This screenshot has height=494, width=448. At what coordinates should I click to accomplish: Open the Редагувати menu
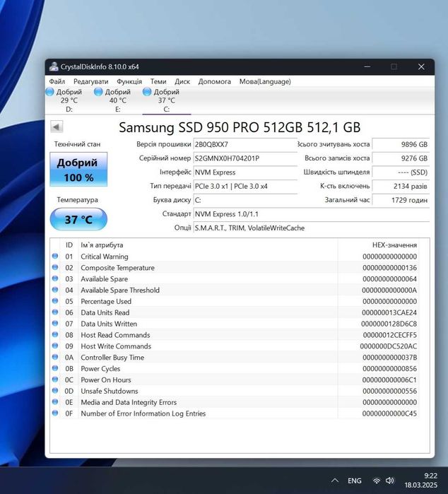tap(90, 81)
